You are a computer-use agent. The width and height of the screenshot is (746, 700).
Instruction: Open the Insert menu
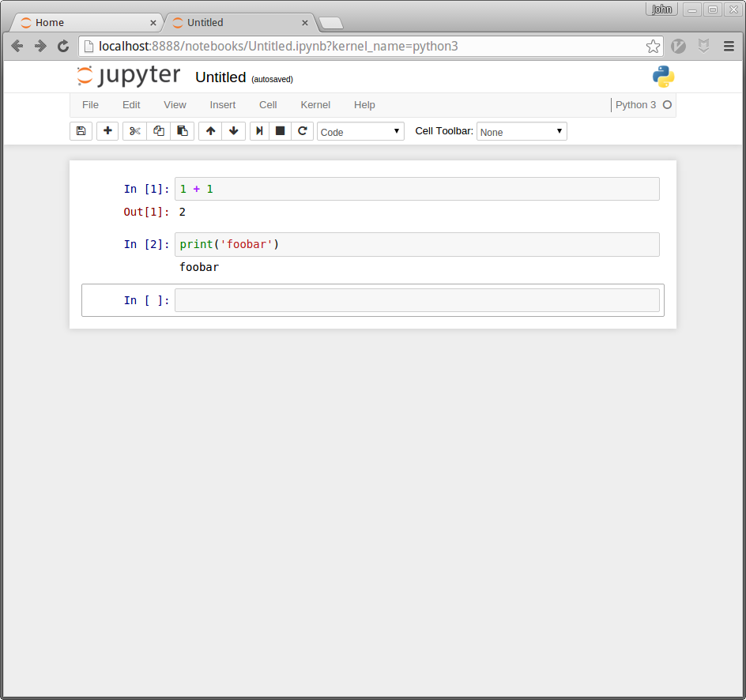[222, 105]
